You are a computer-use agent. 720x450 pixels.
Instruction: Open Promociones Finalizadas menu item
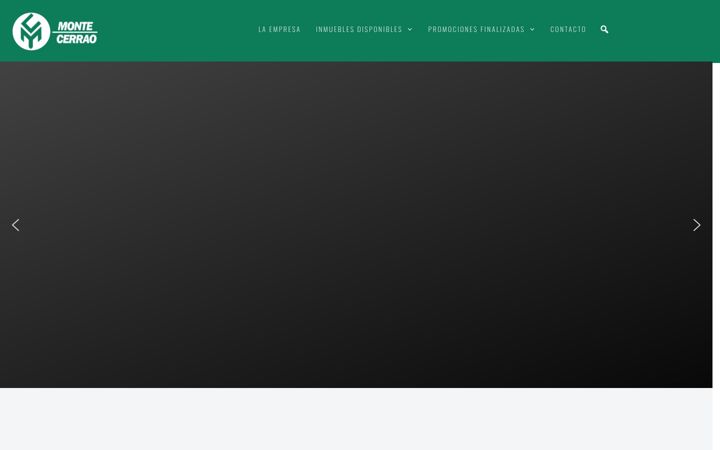click(476, 29)
